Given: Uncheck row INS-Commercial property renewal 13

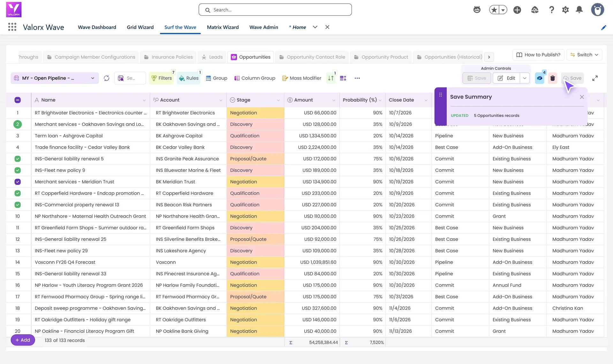Looking at the screenshot, I should pyautogui.click(x=18, y=205).
